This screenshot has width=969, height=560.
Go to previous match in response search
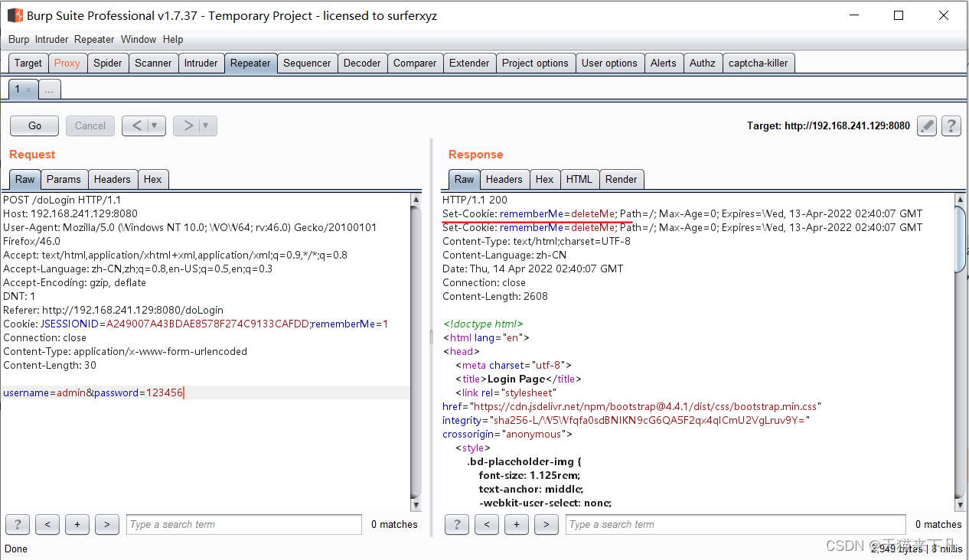click(487, 524)
